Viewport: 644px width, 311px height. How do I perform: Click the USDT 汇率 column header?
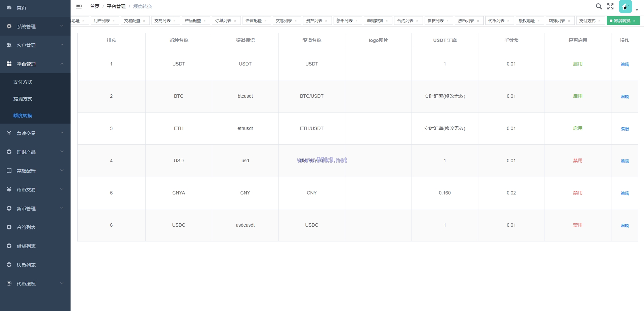(445, 40)
